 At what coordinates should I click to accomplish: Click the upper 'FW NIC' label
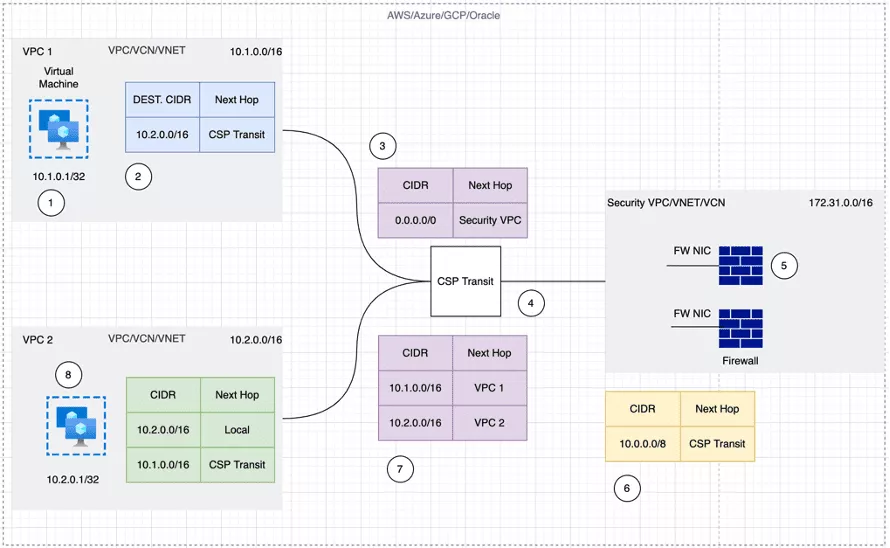coord(692,251)
